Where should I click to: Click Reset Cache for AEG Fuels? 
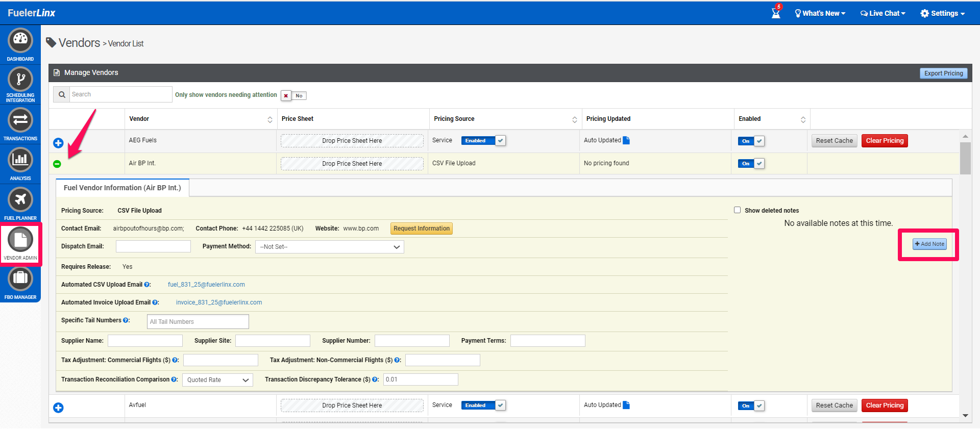[x=834, y=141]
